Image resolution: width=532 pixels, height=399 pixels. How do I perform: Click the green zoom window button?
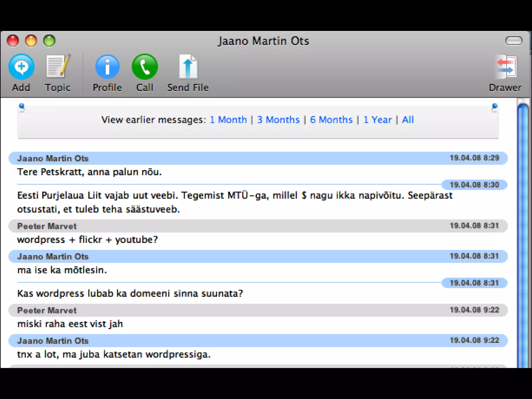tap(49, 41)
